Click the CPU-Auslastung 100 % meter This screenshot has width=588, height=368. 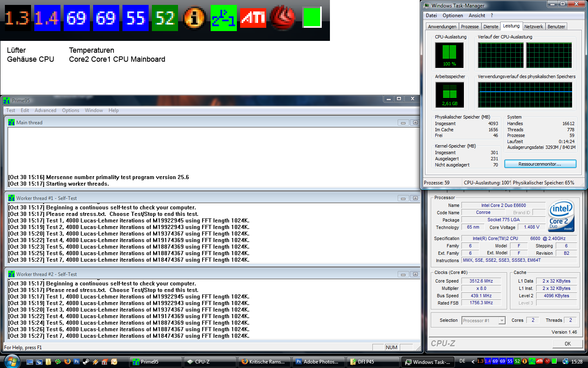(450, 55)
